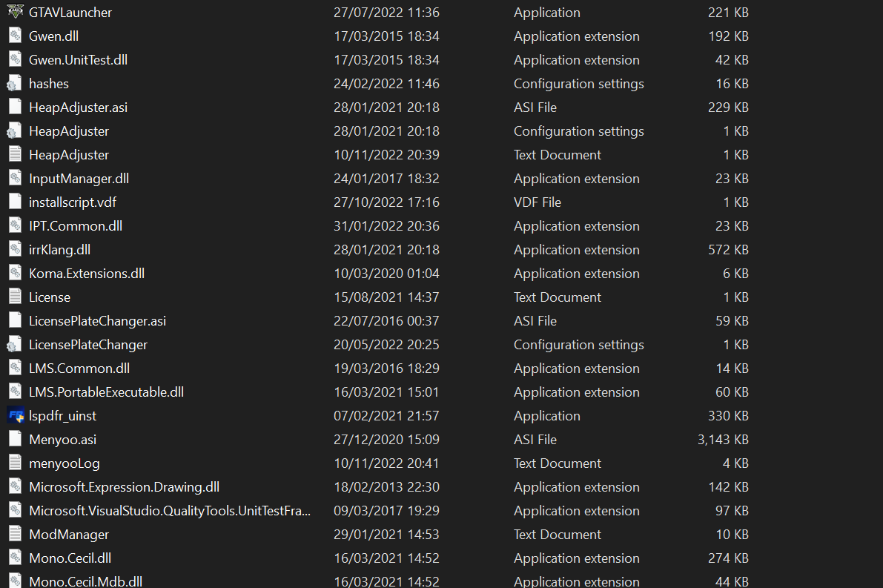The height and width of the screenshot is (588, 883).
Task: Select IPT.Common.dll in the list
Action: [x=76, y=226]
